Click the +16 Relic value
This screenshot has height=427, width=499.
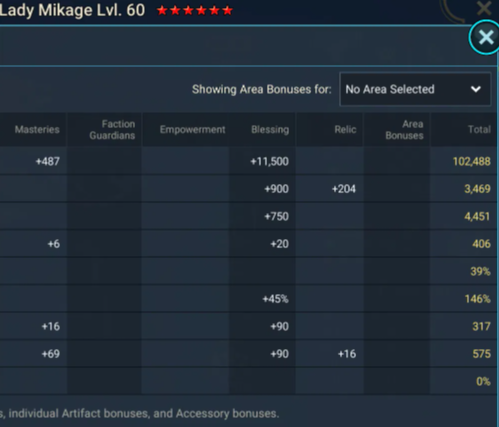point(347,354)
